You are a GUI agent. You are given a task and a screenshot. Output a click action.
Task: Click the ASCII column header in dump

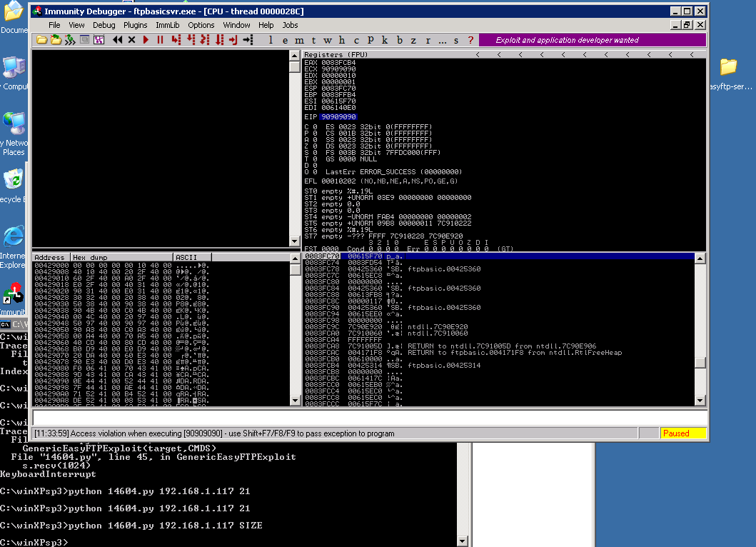[x=192, y=257]
